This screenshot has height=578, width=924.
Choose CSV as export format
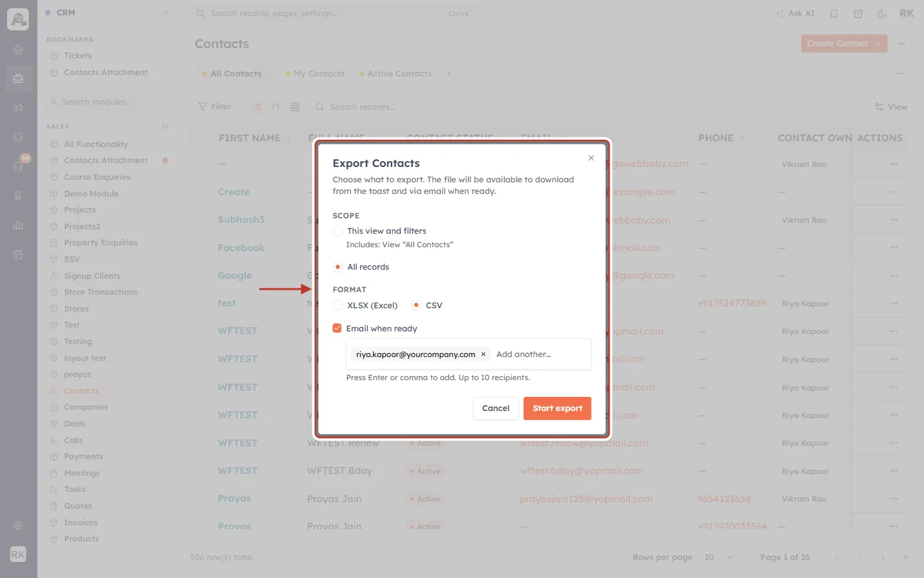pos(416,306)
